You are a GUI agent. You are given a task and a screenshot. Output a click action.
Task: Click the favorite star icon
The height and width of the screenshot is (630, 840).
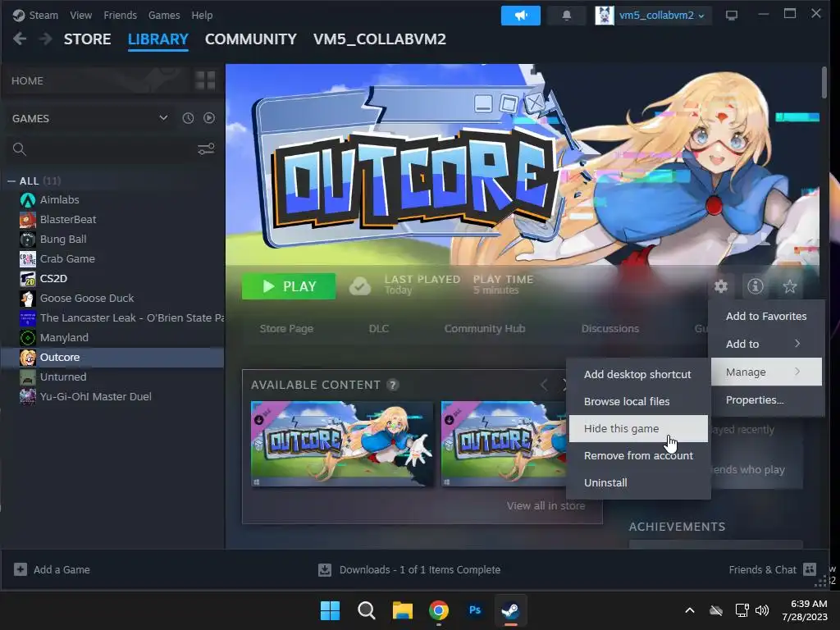pos(790,286)
